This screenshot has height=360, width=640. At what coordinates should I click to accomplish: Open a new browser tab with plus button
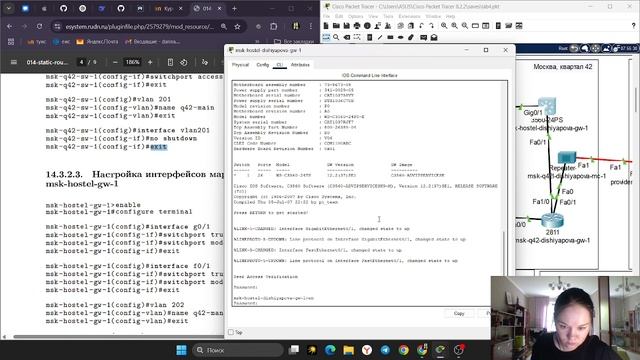point(234,8)
